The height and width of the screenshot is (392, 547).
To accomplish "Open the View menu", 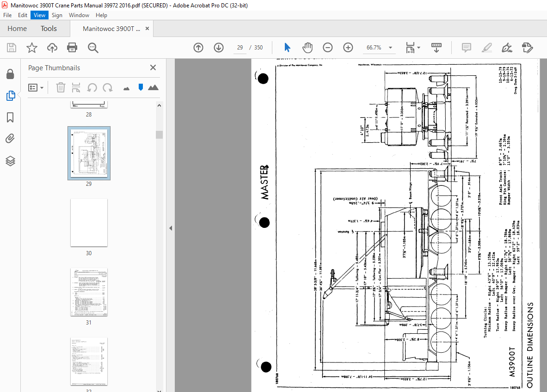I will tap(39, 15).
